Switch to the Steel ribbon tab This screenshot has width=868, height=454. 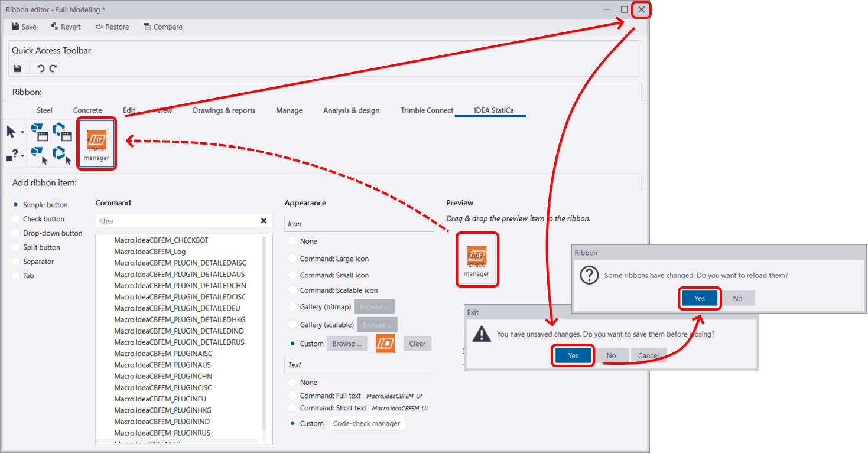44,110
